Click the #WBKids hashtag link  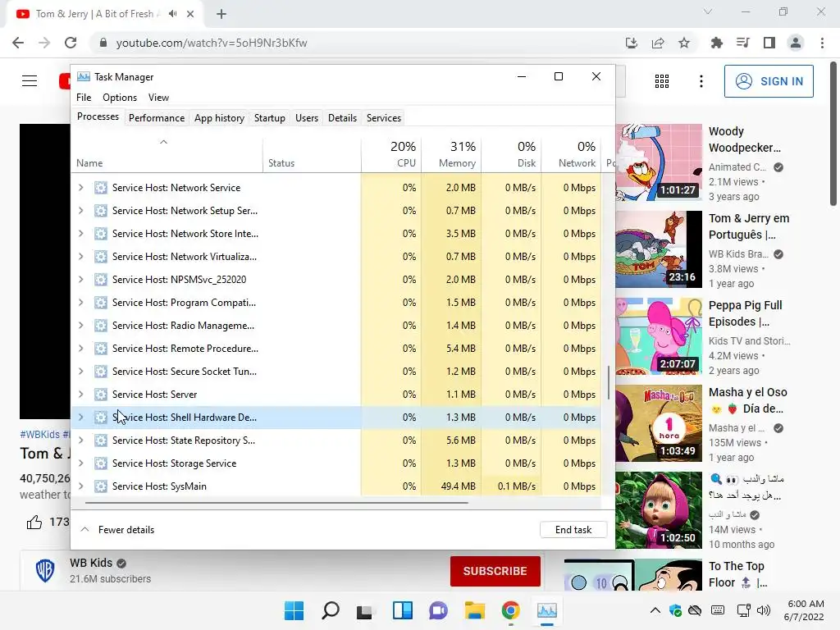39,435
